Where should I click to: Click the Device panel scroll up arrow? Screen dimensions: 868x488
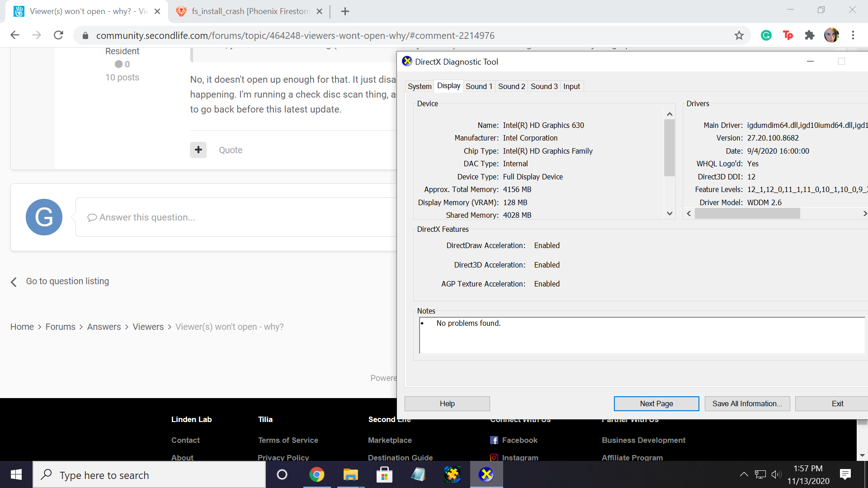[x=670, y=114]
